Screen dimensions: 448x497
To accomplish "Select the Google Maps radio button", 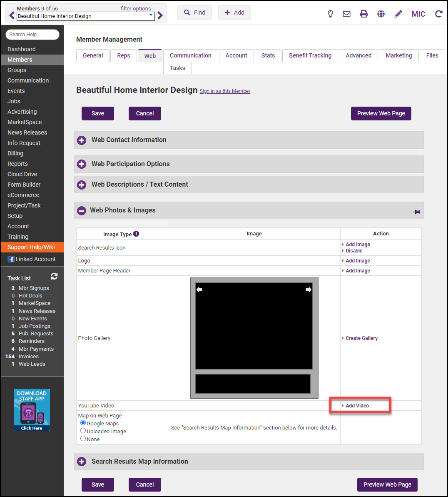I will 83,423.
